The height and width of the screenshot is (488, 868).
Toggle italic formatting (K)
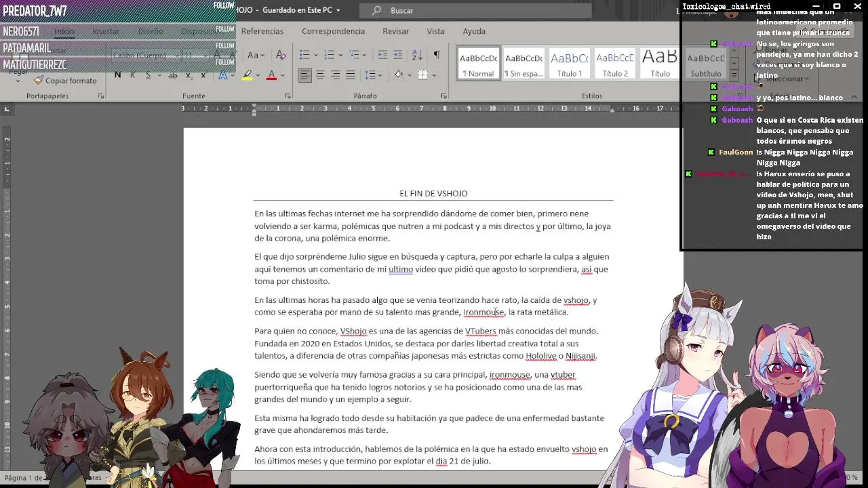coord(132,75)
